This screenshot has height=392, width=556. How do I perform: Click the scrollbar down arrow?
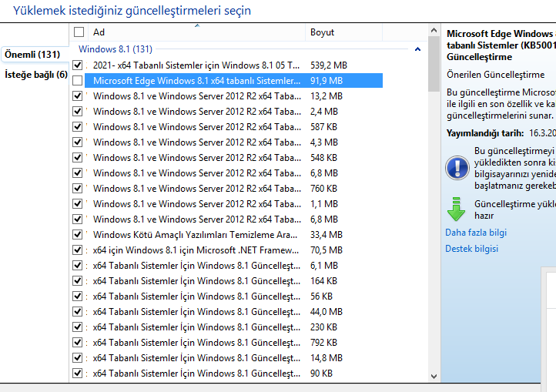[x=434, y=376]
